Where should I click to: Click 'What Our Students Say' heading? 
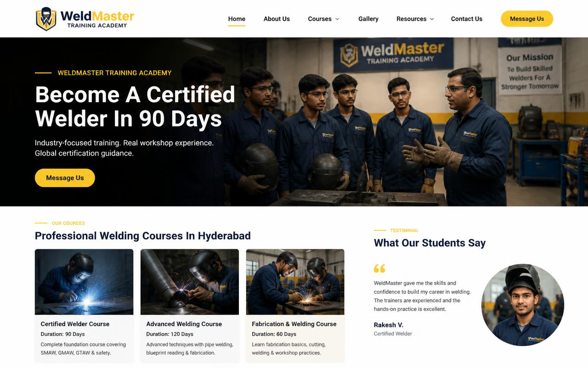click(430, 243)
